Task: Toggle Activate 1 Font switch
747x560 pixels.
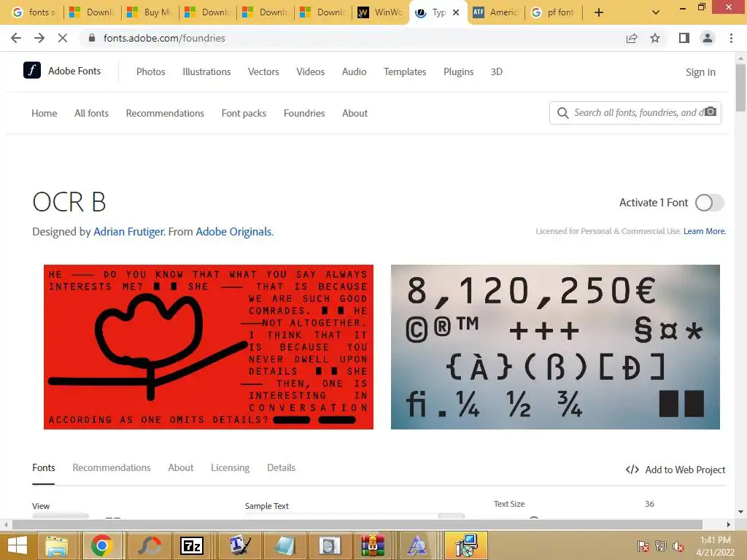Action: [709, 203]
